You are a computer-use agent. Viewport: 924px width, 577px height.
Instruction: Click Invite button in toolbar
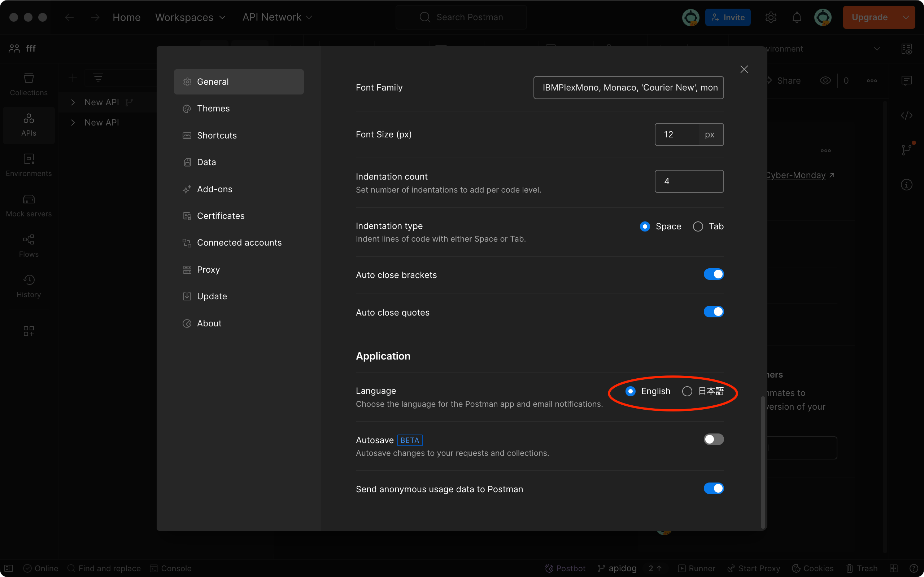pyautogui.click(x=728, y=17)
